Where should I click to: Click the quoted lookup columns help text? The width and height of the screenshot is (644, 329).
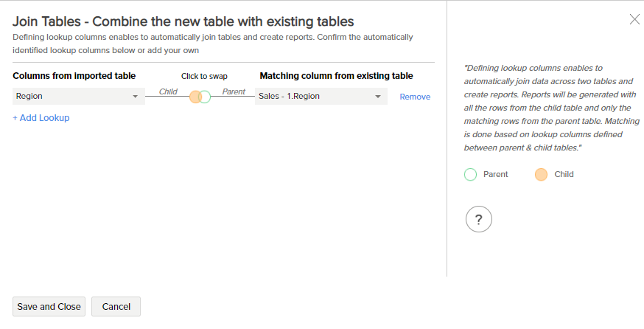551,108
